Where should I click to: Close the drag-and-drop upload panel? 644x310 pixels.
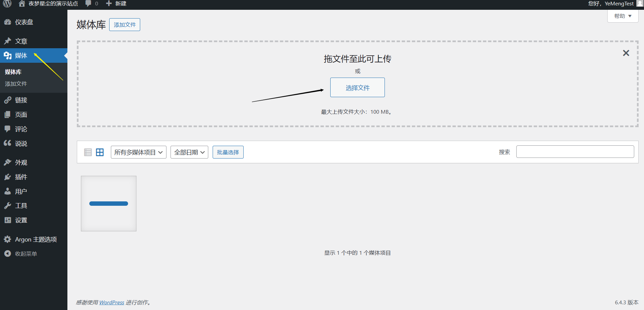626,53
